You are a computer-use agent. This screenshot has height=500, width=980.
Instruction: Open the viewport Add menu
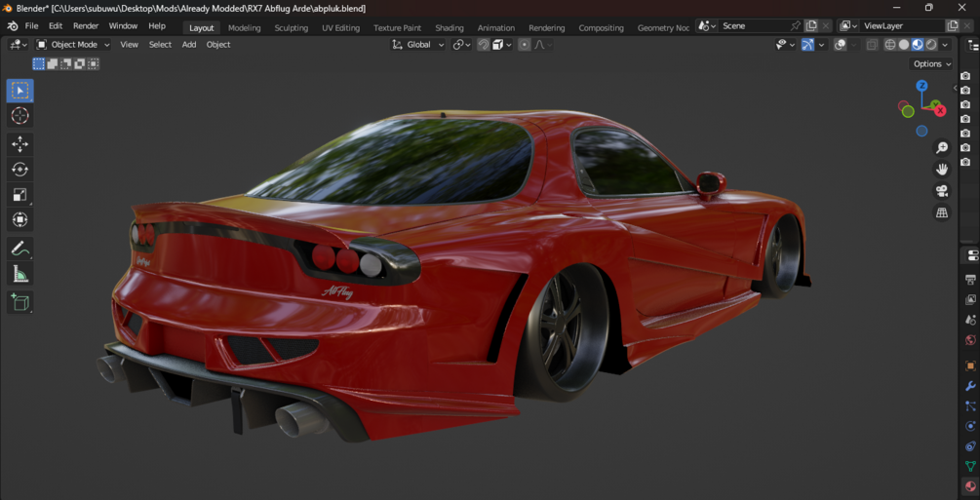pyautogui.click(x=189, y=45)
